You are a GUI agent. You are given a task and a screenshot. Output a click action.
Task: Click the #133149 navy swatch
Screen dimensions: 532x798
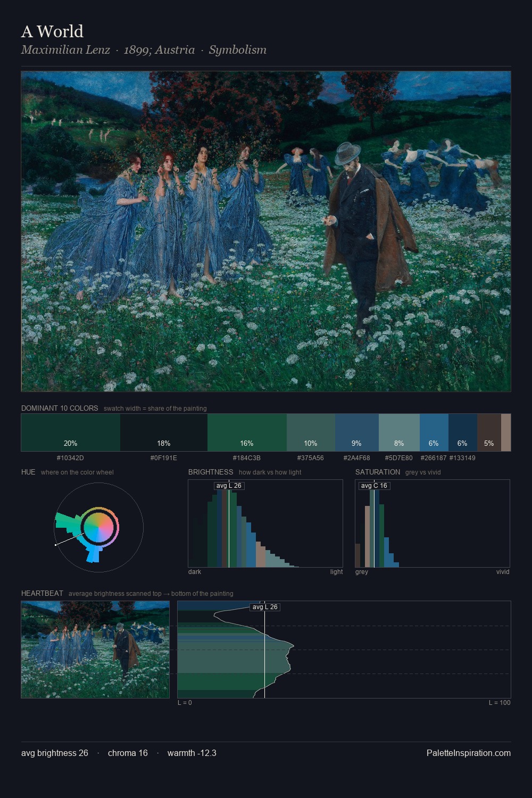463,433
